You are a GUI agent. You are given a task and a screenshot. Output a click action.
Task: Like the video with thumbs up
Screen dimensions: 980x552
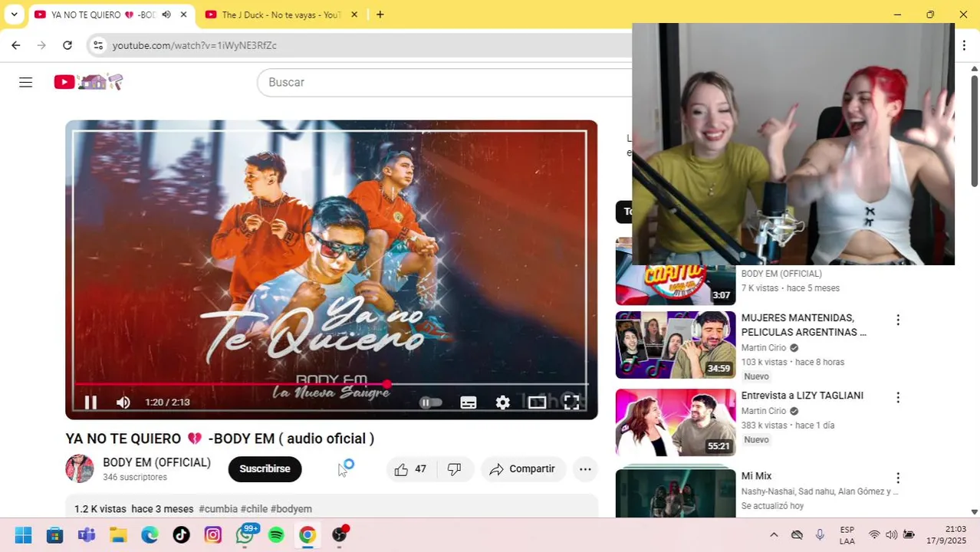410,469
